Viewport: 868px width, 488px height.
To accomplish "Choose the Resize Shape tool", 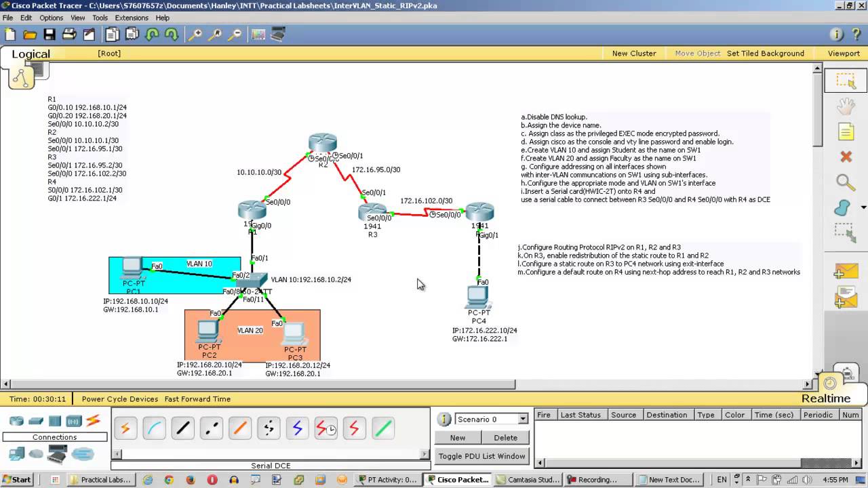I will [846, 232].
